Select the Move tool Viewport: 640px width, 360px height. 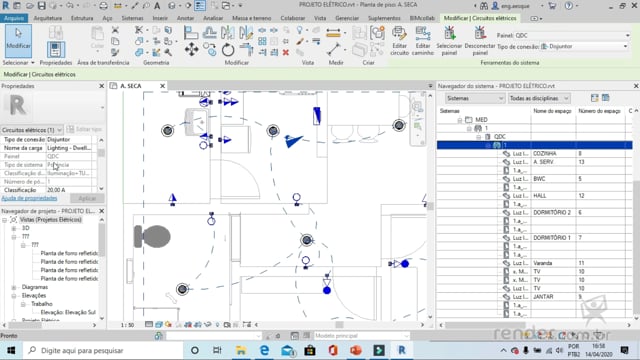coord(191,50)
